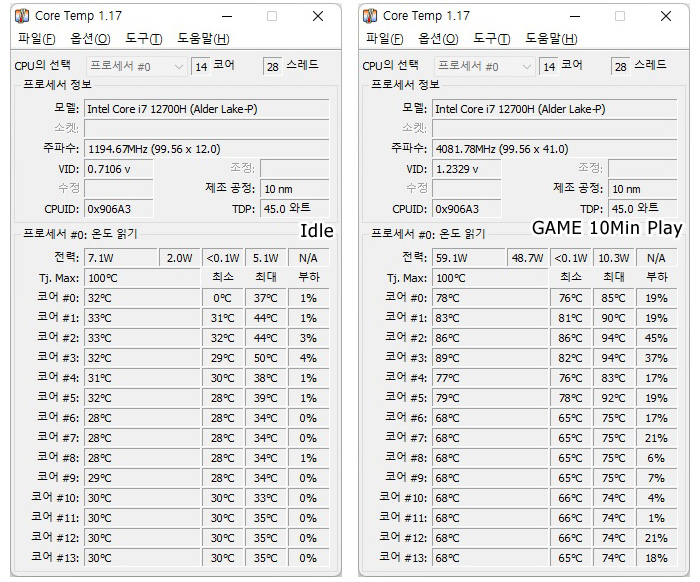Image resolution: width=700 pixels, height=582 pixels.
Task: Click the 1194.67MHz frequency field
Action: pyautogui.click(x=206, y=148)
